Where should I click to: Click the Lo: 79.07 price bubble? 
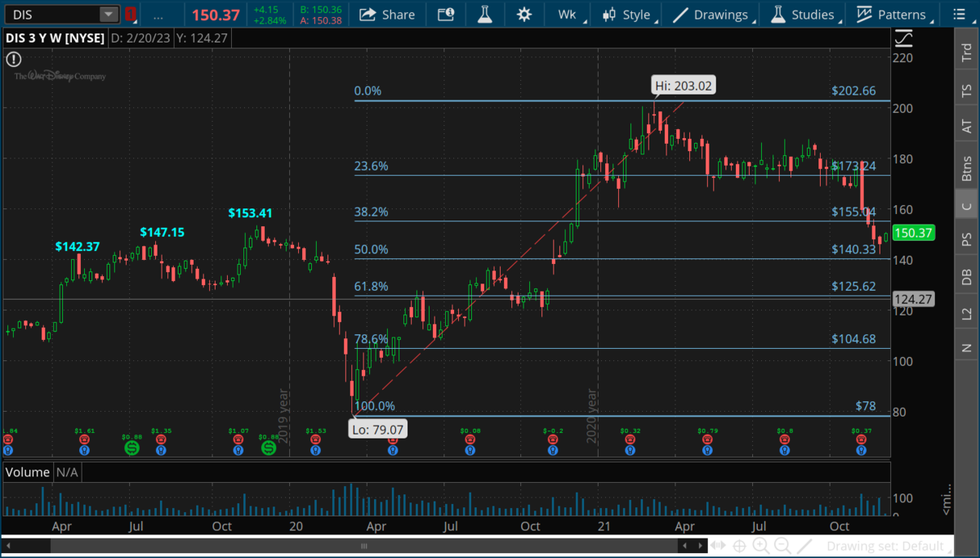pos(376,429)
